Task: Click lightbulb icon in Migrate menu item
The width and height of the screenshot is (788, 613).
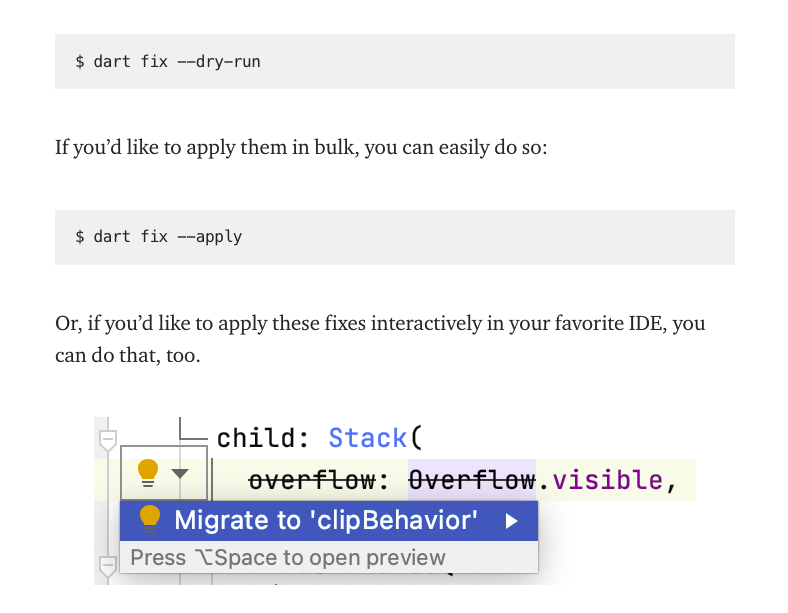Action: tap(149, 520)
